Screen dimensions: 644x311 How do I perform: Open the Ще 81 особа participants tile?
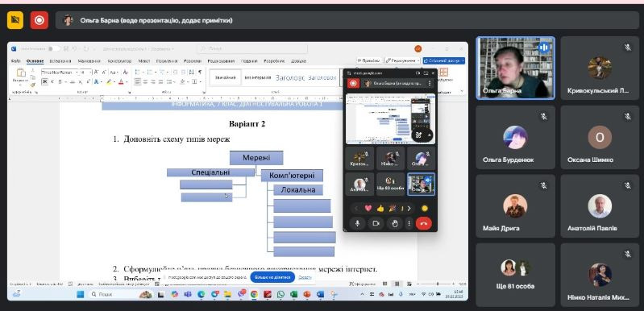click(x=516, y=275)
